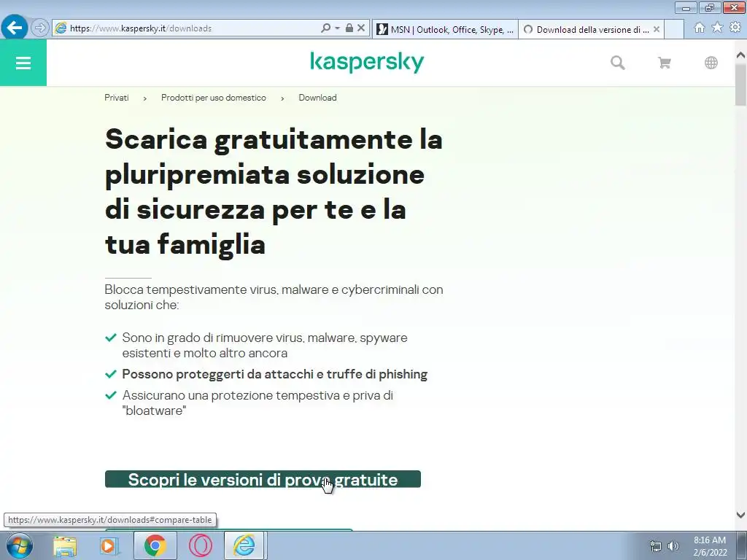Screen dimensions: 747x560
Task: Click text Possono proteggerti da attacchi
Action: [x=275, y=374]
